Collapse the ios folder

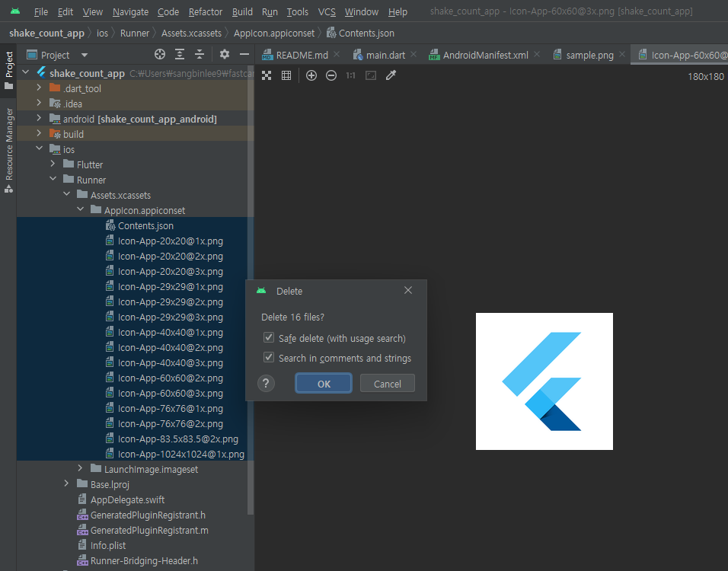pyautogui.click(x=39, y=148)
